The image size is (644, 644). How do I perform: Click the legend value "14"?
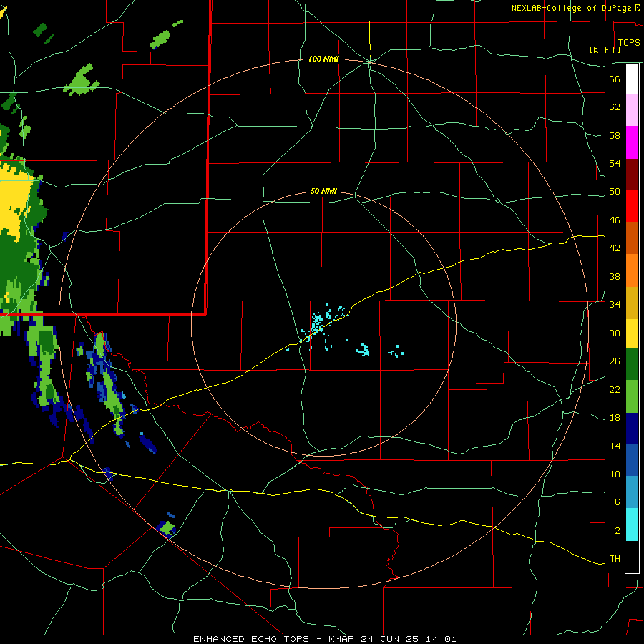(615, 446)
